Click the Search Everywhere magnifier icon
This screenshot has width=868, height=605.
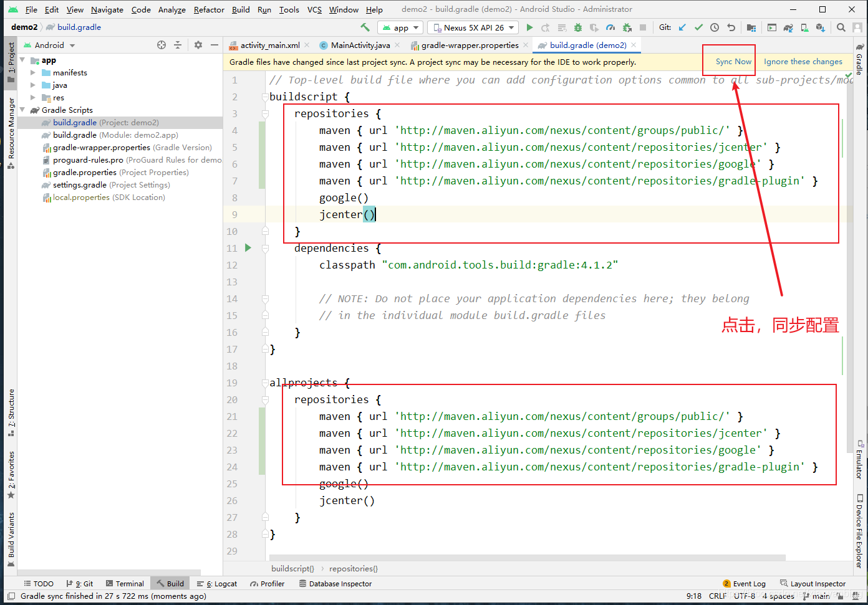841,27
